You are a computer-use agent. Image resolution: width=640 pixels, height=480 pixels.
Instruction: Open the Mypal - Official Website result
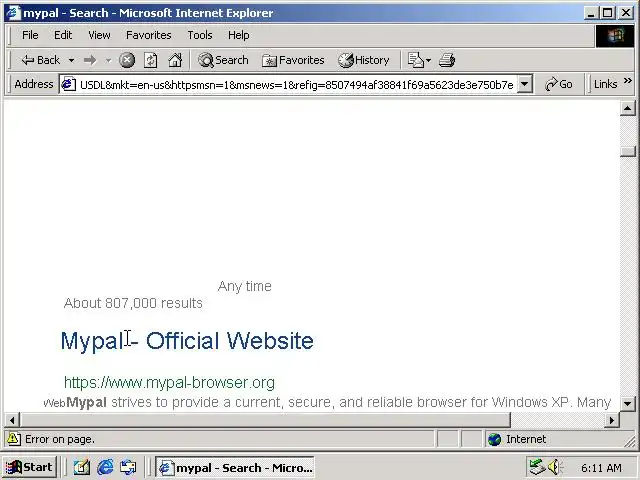point(187,341)
